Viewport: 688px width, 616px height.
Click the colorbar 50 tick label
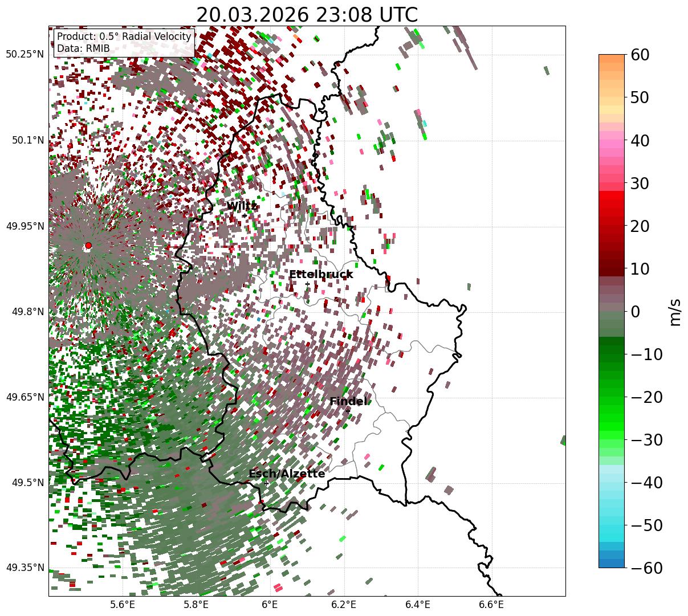640,97
